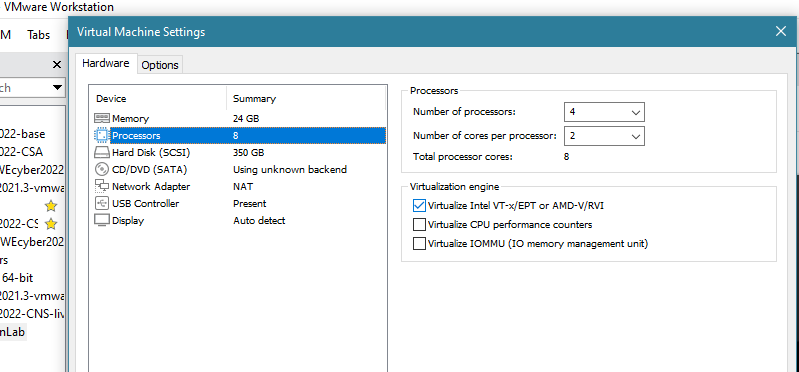
Task: Click the 'Auto detect' display summary
Action: pos(259,221)
